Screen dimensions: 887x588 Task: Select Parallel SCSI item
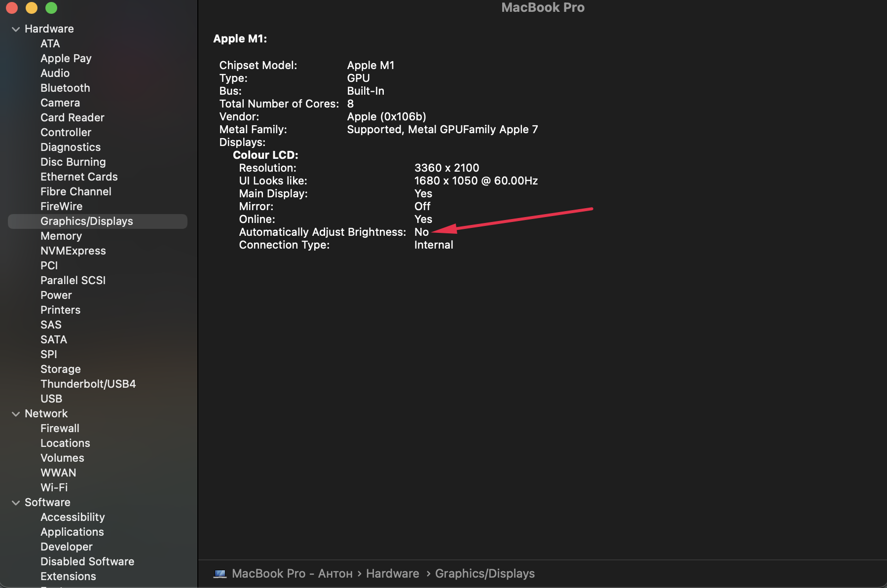click(73, 280)
